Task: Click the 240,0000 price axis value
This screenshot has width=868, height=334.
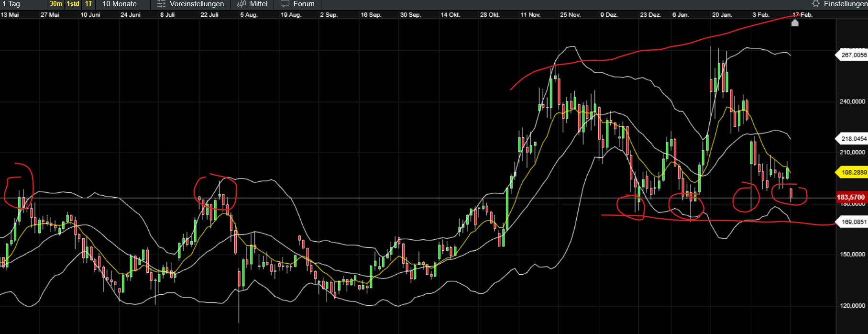Action: (852, 101)
